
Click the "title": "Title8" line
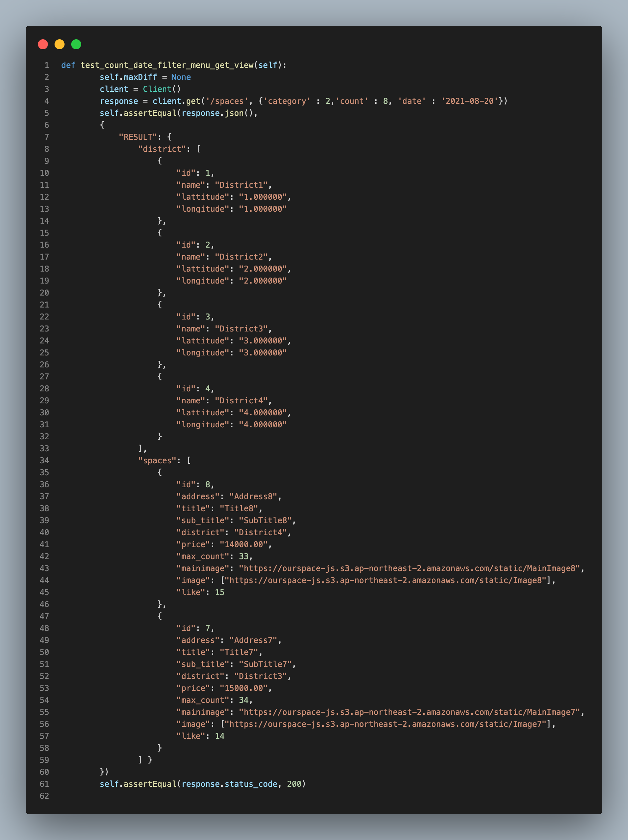tap(219, 509)
